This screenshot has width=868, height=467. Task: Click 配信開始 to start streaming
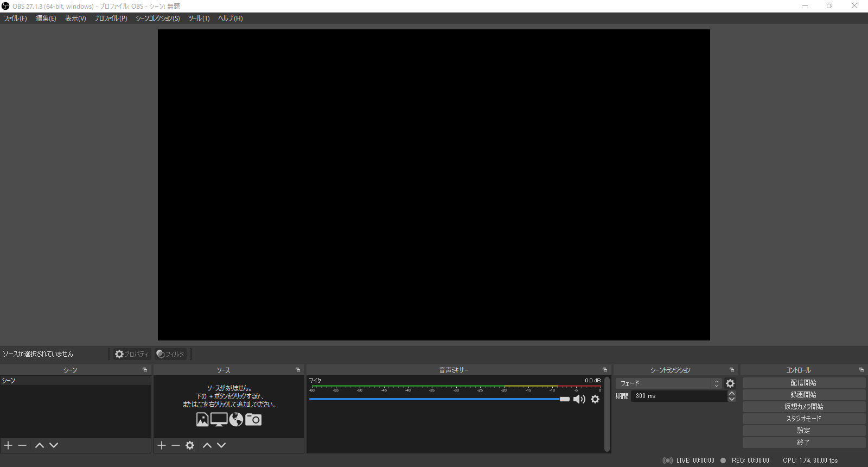[804, 383]
